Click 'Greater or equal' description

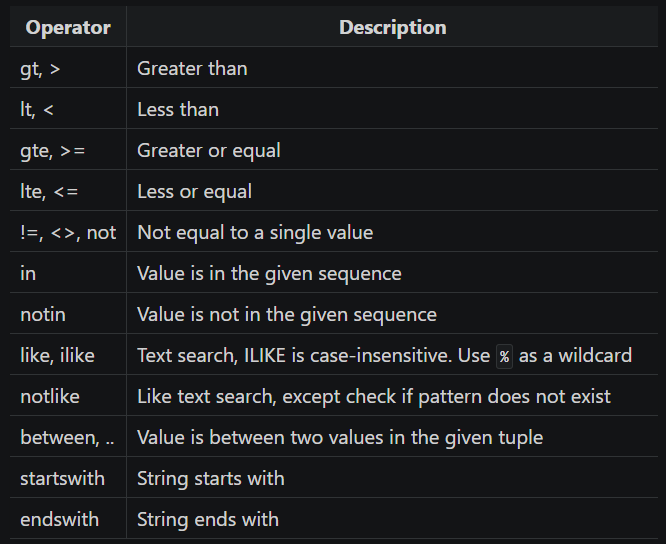pos(209,151)
